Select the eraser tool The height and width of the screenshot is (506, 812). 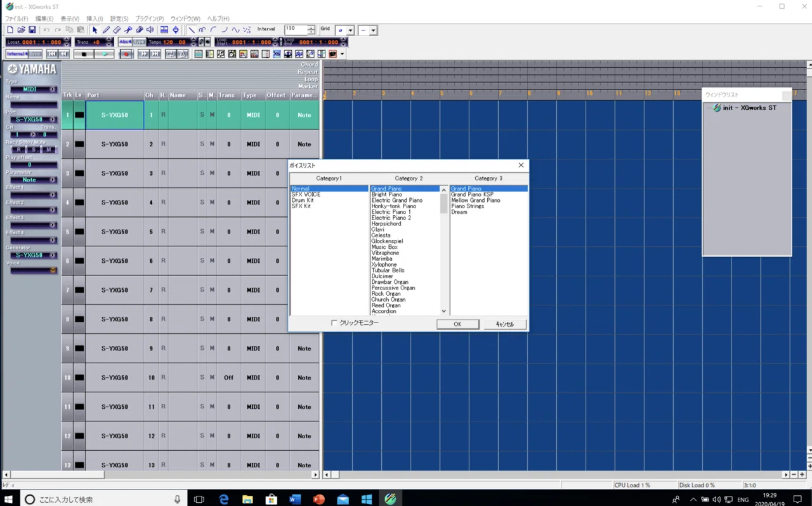pyautogui.click(x=117, y=30)
